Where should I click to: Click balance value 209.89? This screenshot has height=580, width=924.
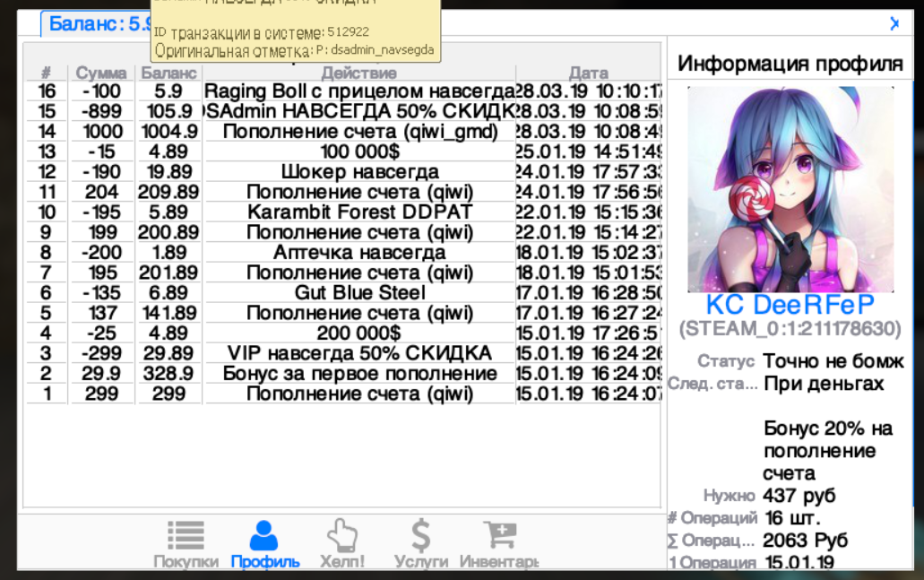(x=168, y=192)
